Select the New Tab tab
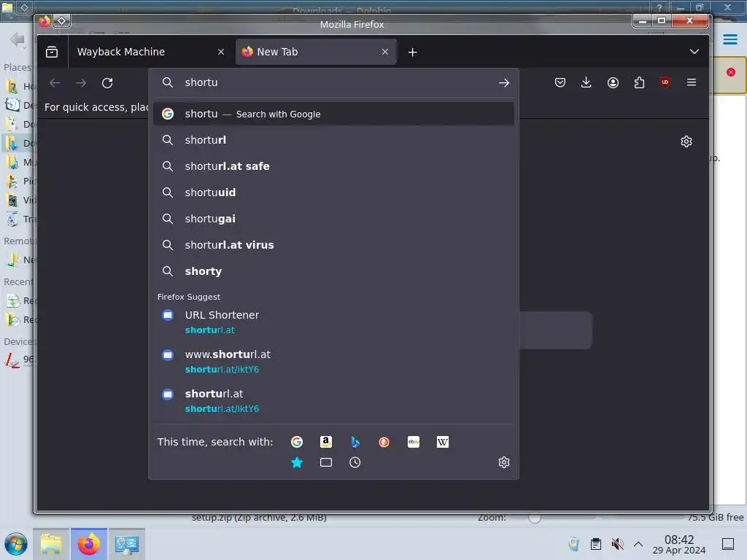 click(x=317, y=52)
